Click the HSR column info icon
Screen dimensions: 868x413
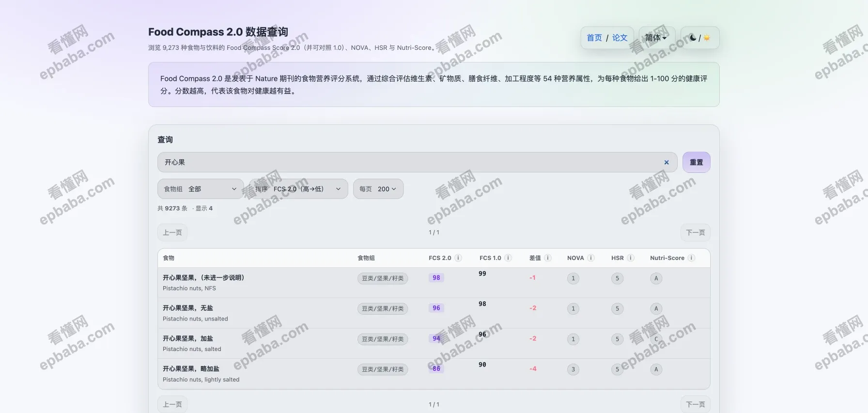click(x=631, y=258)
